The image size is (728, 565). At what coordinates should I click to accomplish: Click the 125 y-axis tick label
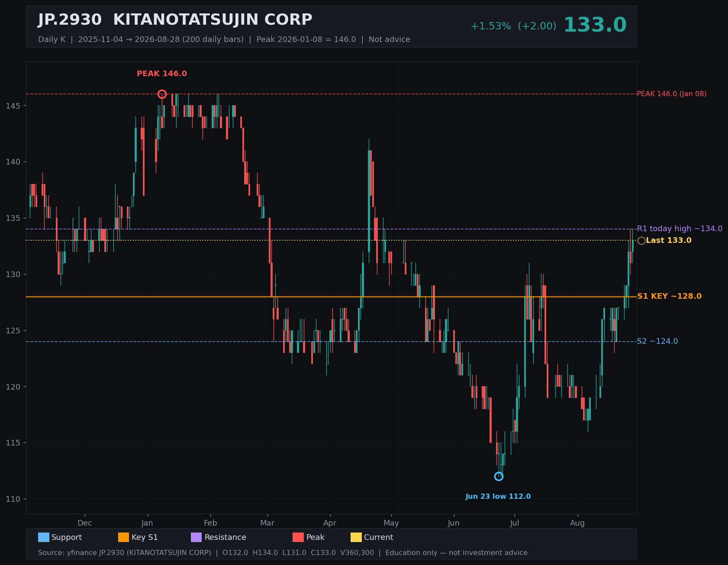[13, 331]
